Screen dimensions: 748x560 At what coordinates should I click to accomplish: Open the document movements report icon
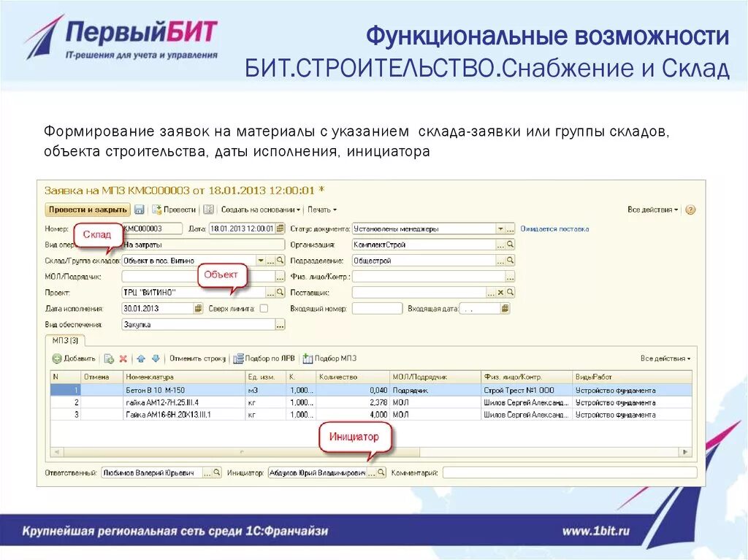click(x=208, y=210)
